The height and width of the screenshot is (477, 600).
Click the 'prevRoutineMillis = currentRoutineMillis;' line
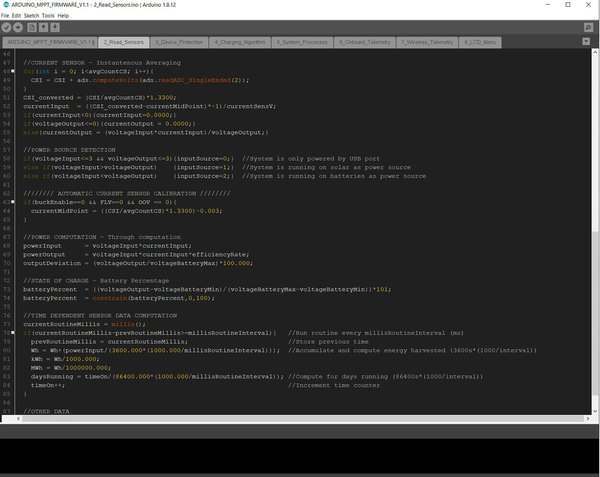coord(109,342)
